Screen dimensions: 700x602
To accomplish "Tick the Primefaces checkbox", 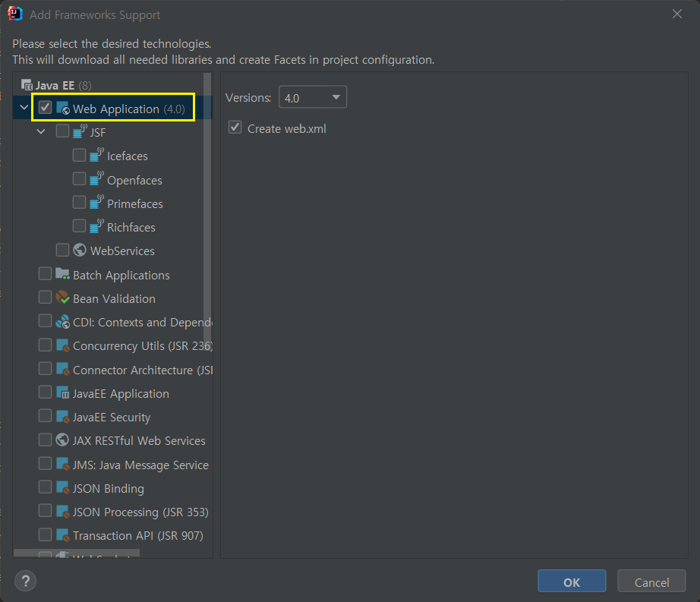I will 80,202.
